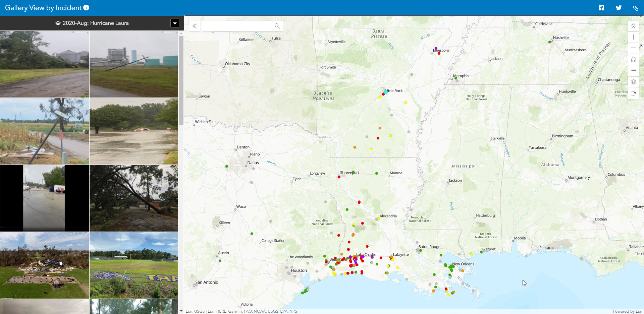644x314 pixels.
Task: Activate the rectangle select tool
Action: pos(633,94)
